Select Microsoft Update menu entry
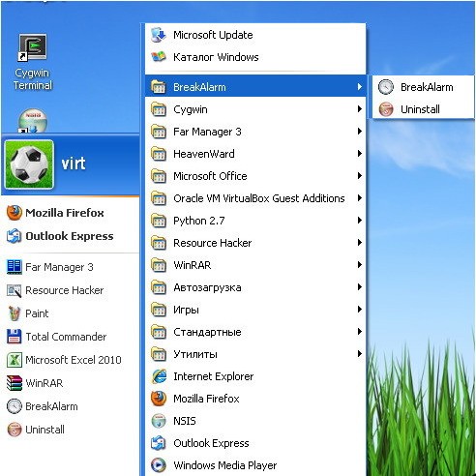 click(x=255, y=35)
